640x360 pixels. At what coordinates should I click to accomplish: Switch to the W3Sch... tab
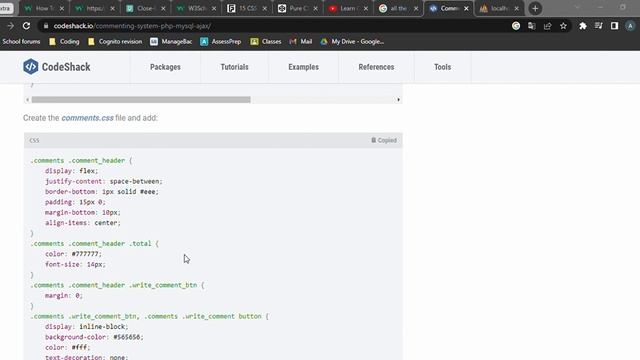[197, 8]
